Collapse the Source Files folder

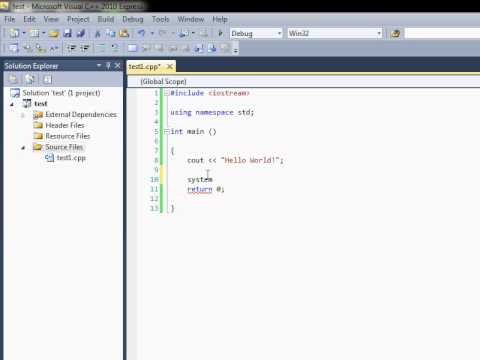point(23,147)
